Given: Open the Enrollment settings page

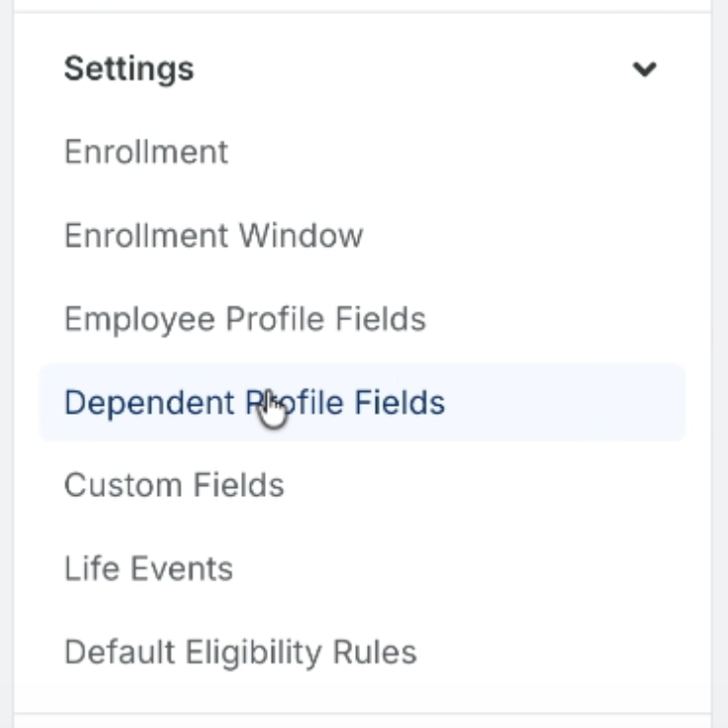Looking at the screenshot, I should click(x=146, y=152).
